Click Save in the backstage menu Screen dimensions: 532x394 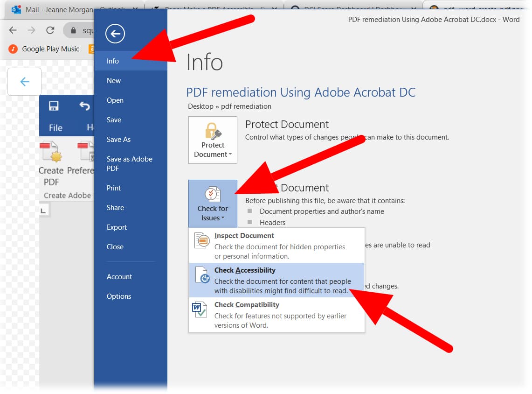(x=131, y=120)
